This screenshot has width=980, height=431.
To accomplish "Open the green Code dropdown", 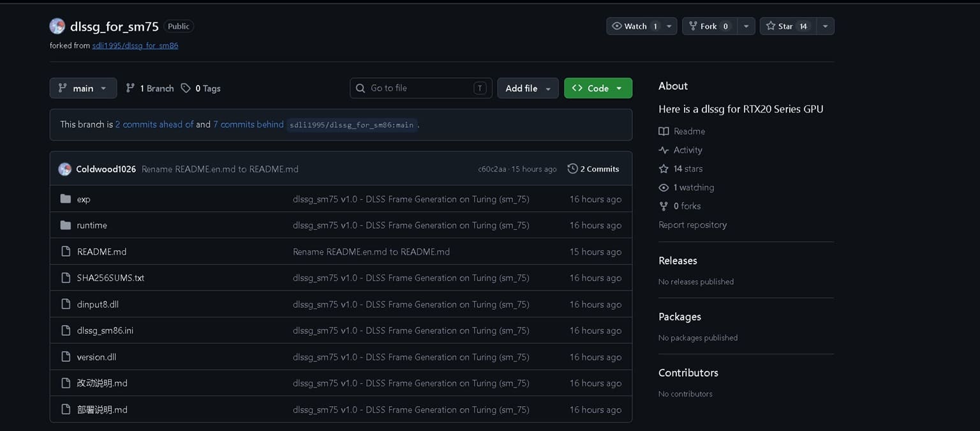I will (x=598, y=88).
